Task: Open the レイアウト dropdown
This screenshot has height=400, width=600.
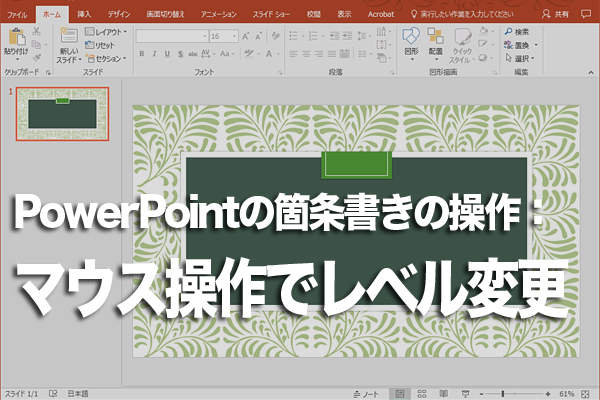Action: coord(106,32)
